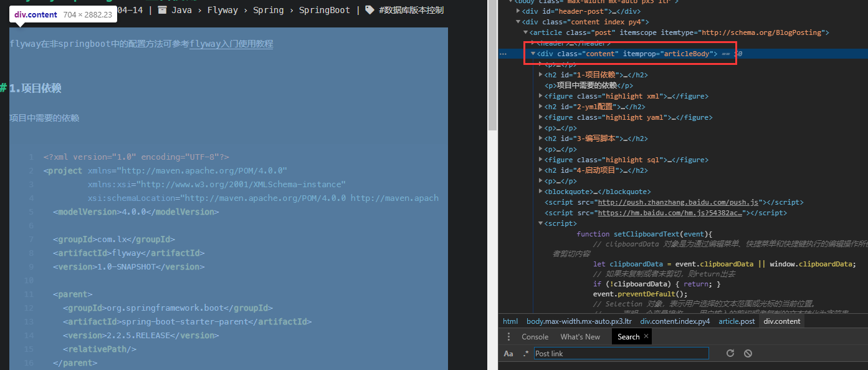Click the archive box icon before Java
This screenshot has width=868, height=370.
[x=163, y=10]
